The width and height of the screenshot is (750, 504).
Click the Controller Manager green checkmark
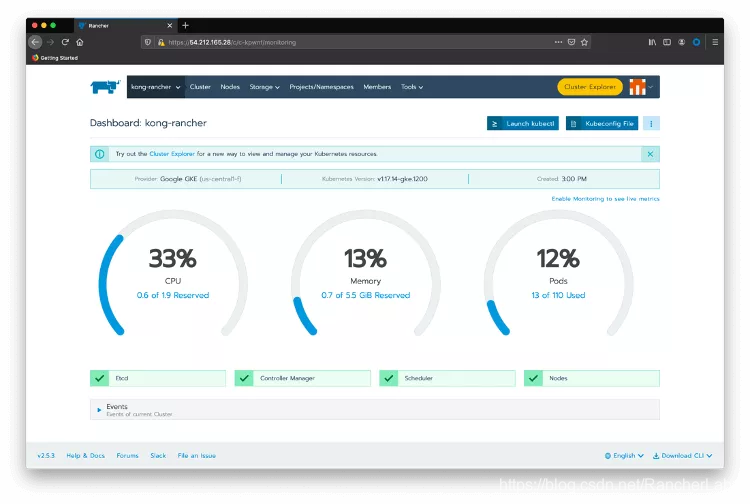pos(244,378)
